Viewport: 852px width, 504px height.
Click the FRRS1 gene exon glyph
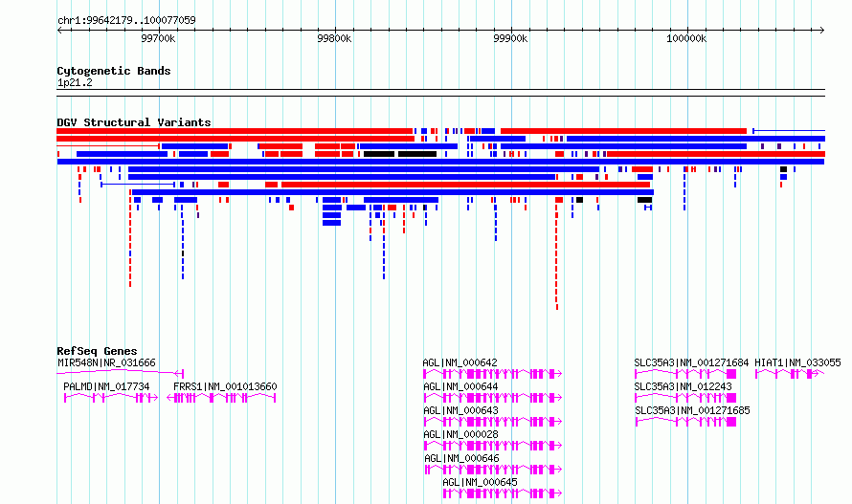point(221,398)
